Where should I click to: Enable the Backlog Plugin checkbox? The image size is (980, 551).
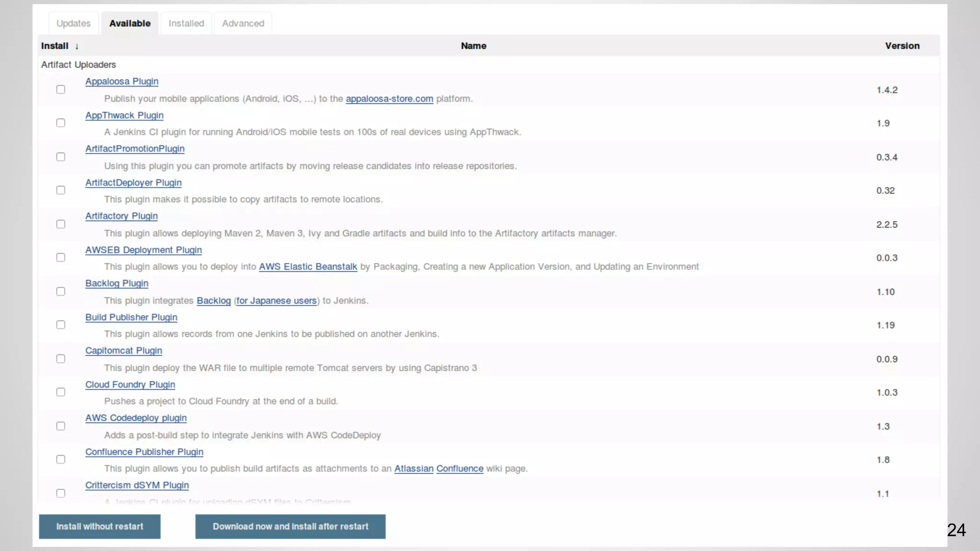click(61, 291)
